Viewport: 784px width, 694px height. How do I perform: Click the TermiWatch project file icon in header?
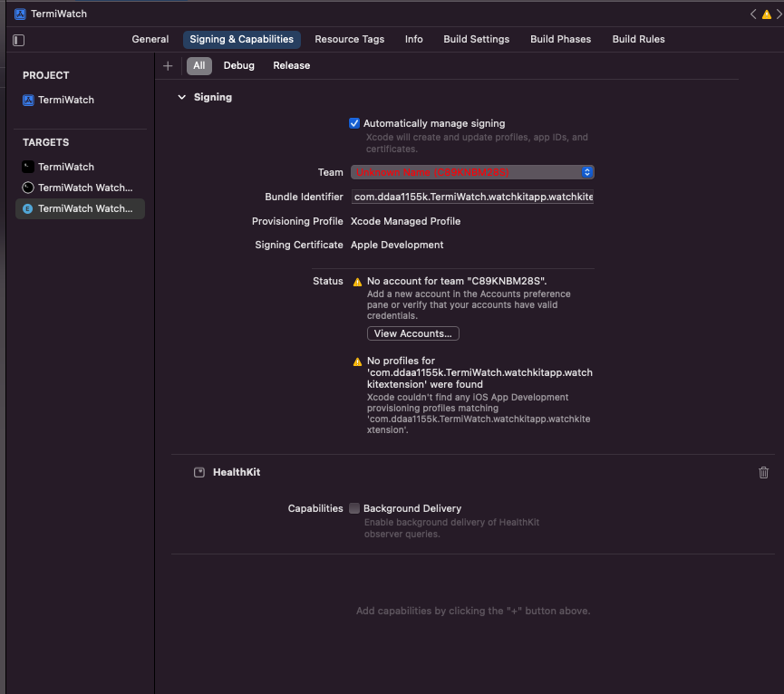[x=20, y=14]
